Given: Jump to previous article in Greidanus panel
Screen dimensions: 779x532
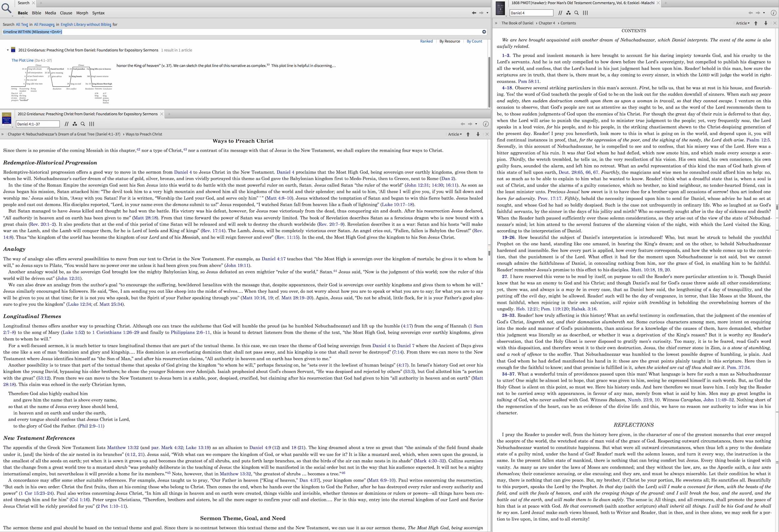Looking at the screenshot, I should pos(468,134).
